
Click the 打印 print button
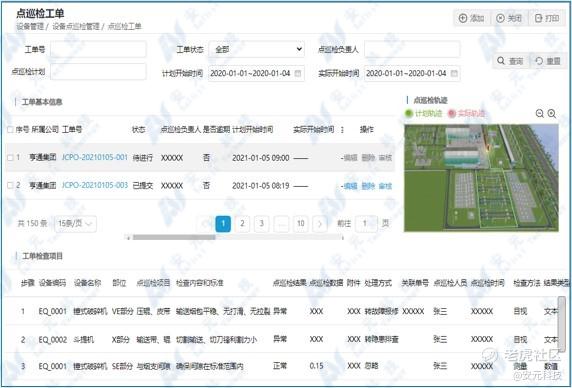pyautogui.click(x=547, y=18)
